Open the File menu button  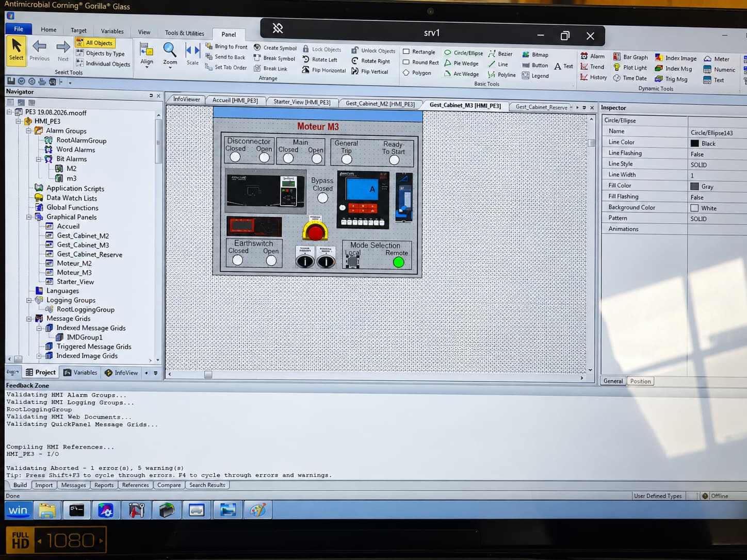(19, 29)
